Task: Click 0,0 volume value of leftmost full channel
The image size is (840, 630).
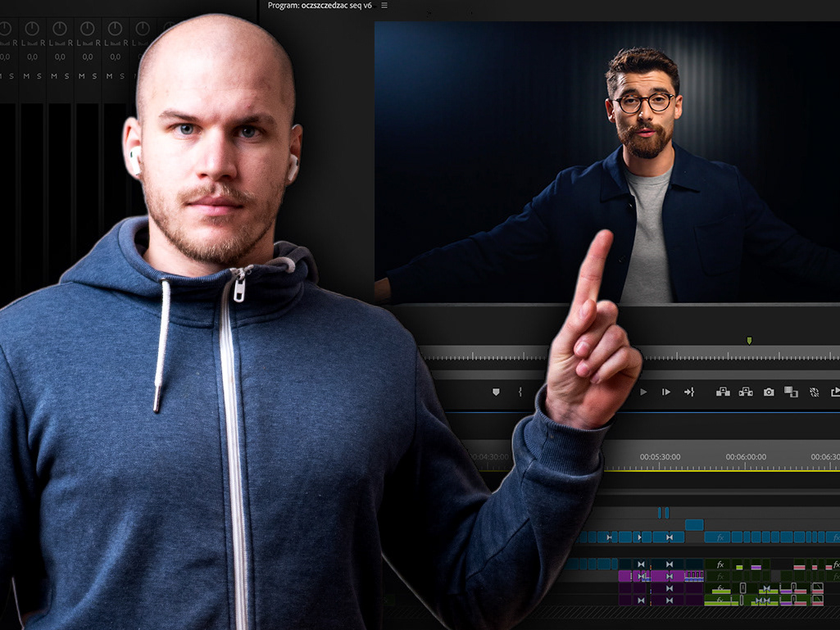Action: (x=32, y=57)
